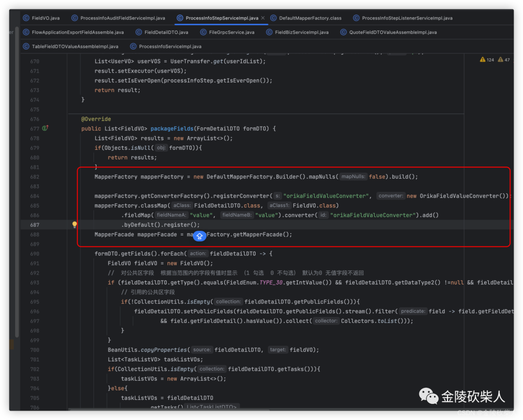This screenshot has height=420, width=523.
Task: Click the class icon on the FieldVO.java tab
Action: (26, 18)
